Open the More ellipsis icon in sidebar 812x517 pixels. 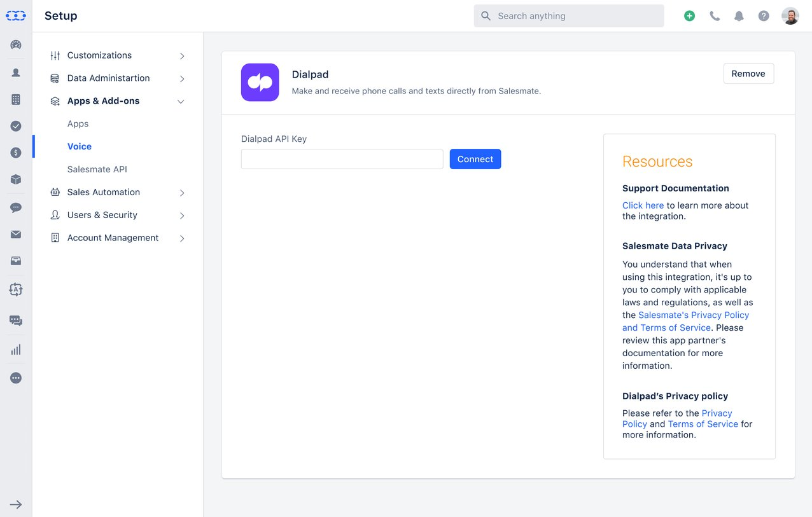tap(16, 378)
